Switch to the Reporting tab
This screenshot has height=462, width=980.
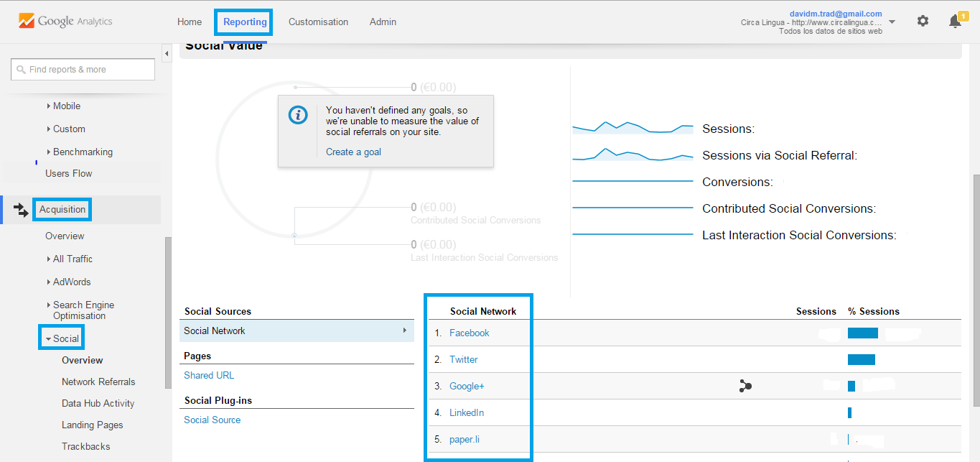point(245,22)
